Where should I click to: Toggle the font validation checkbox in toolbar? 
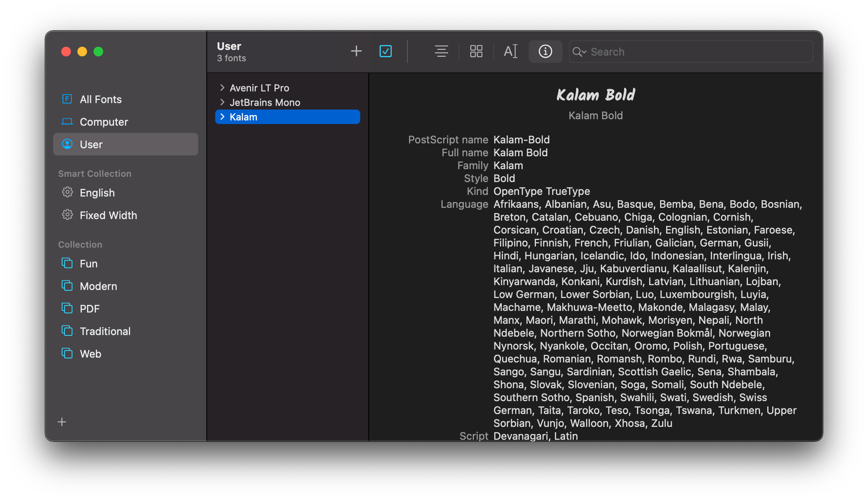tap(385, 51)
